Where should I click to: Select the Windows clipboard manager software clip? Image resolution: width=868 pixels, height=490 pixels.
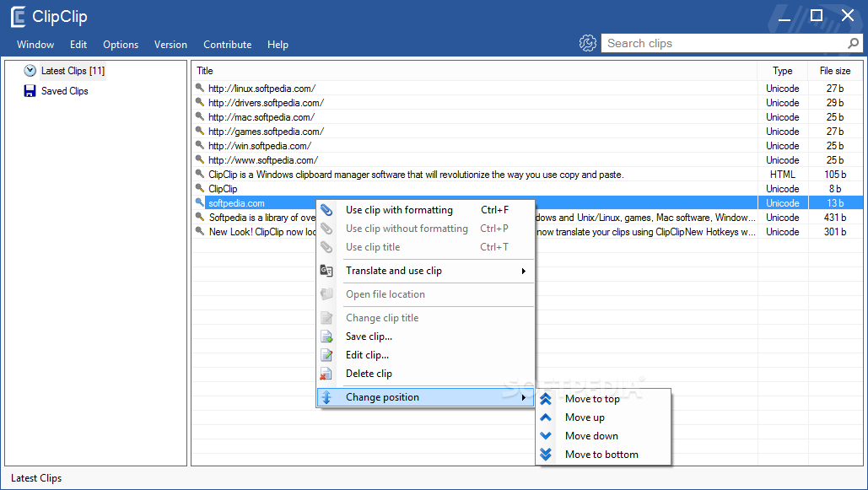pyautogui.click(x=416, y=175)
